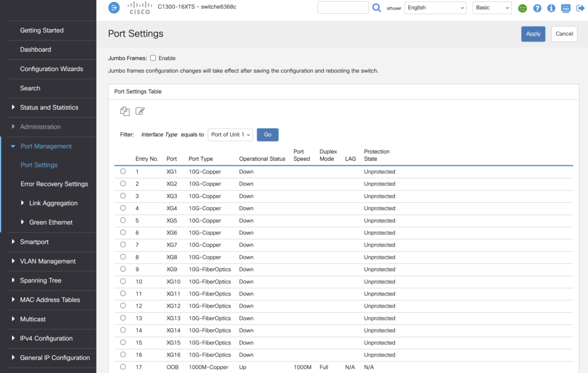Image resolution: width=588 pixels, height=373 pixels.
Task: Click the Port Type column header
Action: coord(200,159)
